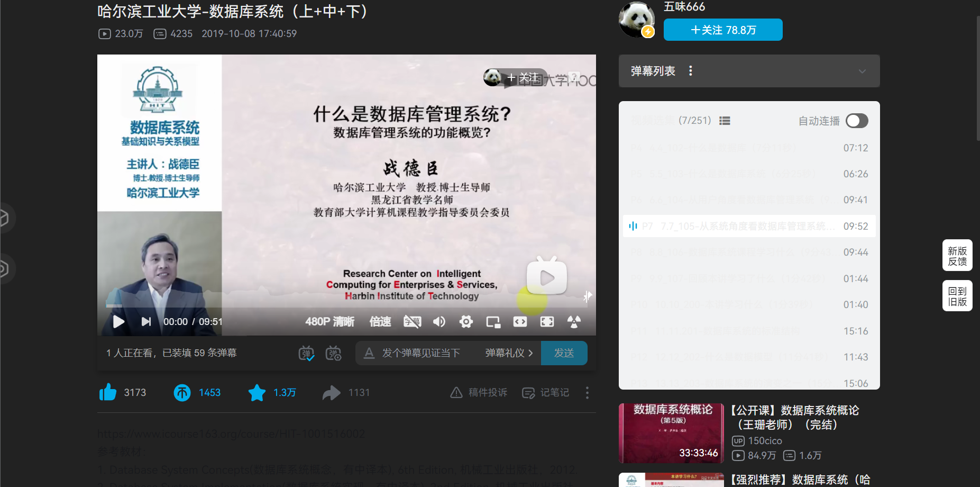
Task: Open more options beside 记笔记
Action: click(x=587, y=392)
